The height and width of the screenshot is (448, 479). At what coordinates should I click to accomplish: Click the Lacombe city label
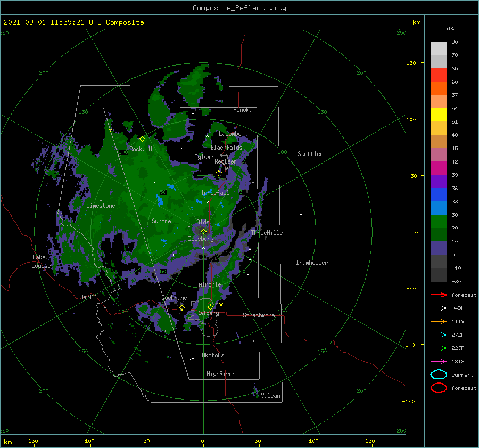point(230,134)
